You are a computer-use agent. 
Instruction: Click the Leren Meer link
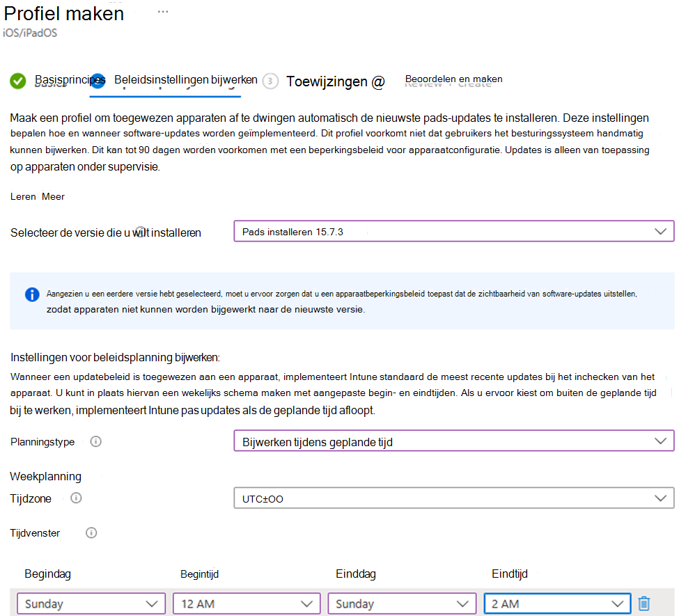37,196
